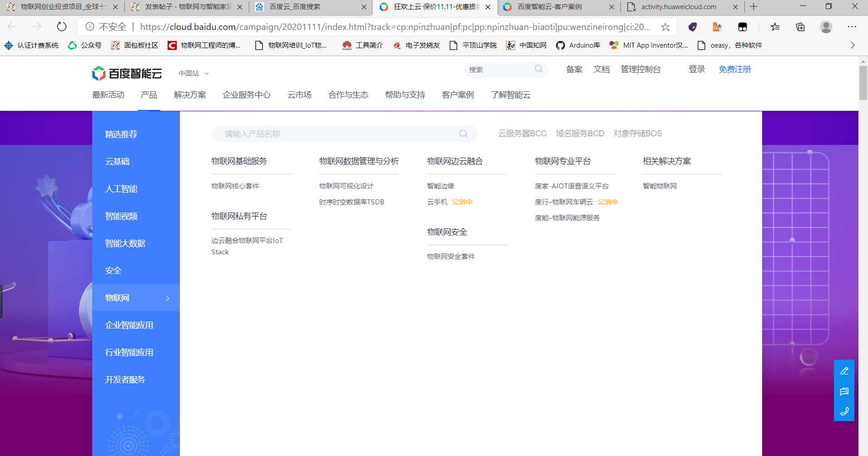Viewport: 868px width, 456px height.
Task: Open 物联网安全套件 link
Action: (451, 257)
